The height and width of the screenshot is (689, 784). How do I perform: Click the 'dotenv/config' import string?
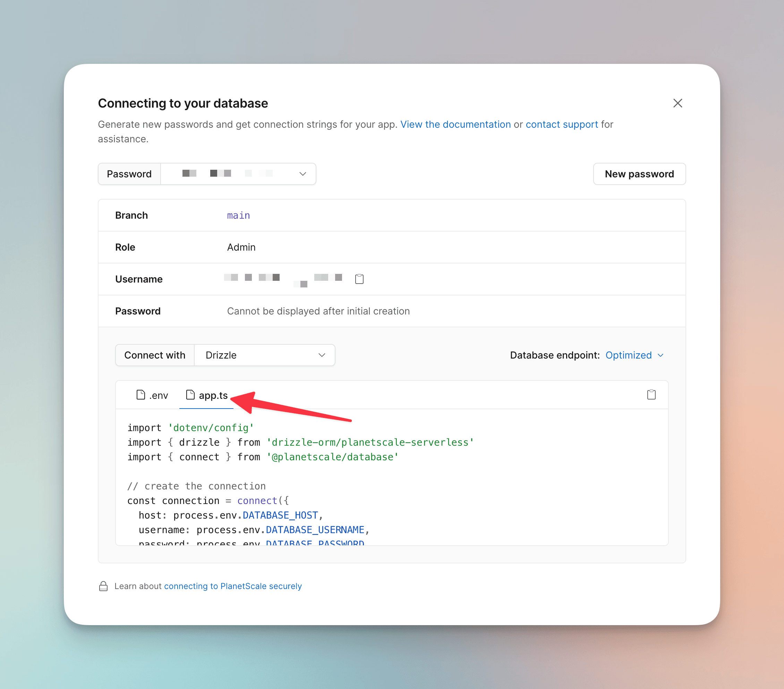click(211, 428)
